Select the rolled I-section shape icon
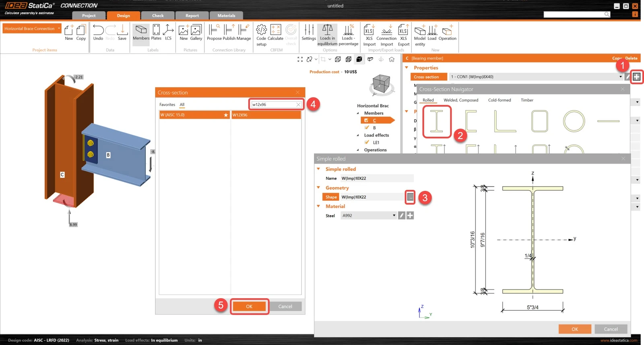The width and height of the screenshot is (644, 345). coord(437,121)
